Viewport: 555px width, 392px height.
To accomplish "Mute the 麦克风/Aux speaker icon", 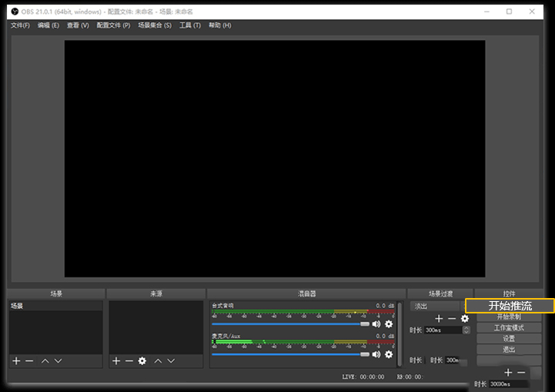I will point(376,354).
